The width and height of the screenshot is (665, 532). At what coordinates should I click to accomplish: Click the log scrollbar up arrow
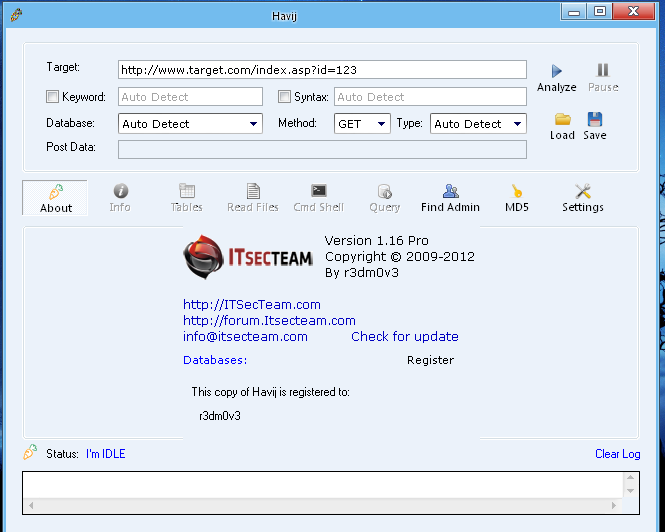[x=630, y=478]
